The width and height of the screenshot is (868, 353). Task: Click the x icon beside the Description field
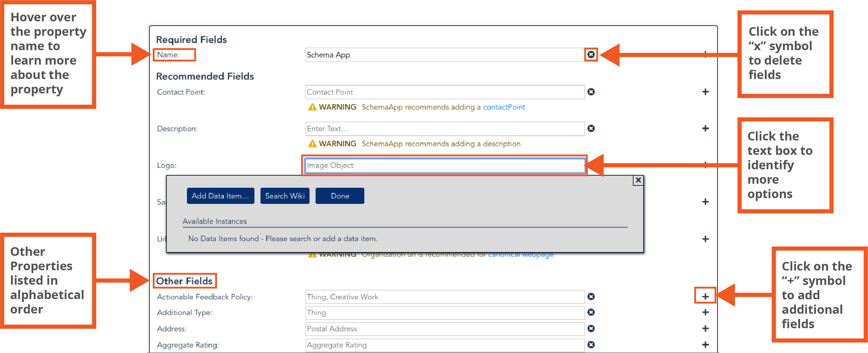pos(591,128)
